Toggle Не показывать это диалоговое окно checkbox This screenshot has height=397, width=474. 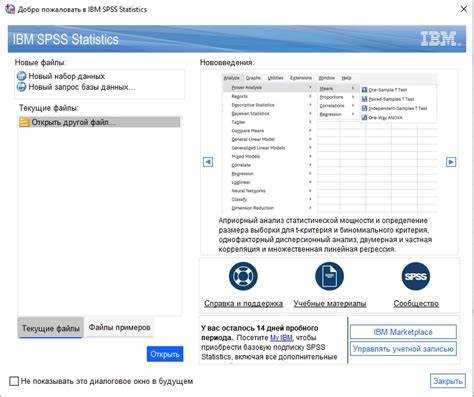pyautogui.click(x=14, y=381)
